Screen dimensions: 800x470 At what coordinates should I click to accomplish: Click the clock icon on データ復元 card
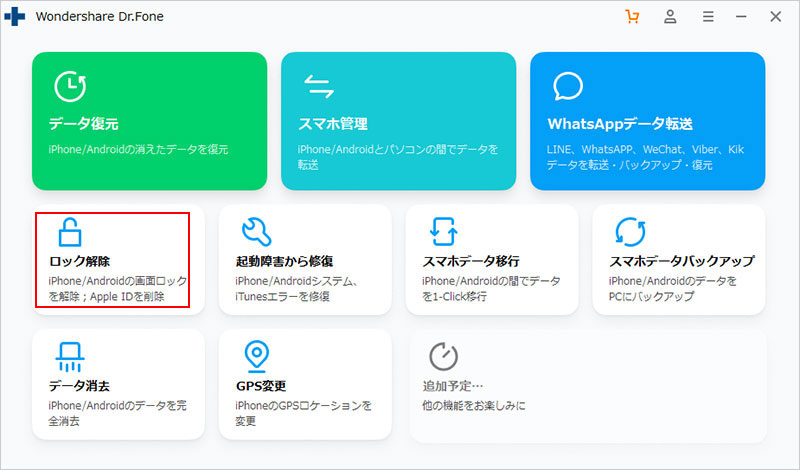[70, 86]
